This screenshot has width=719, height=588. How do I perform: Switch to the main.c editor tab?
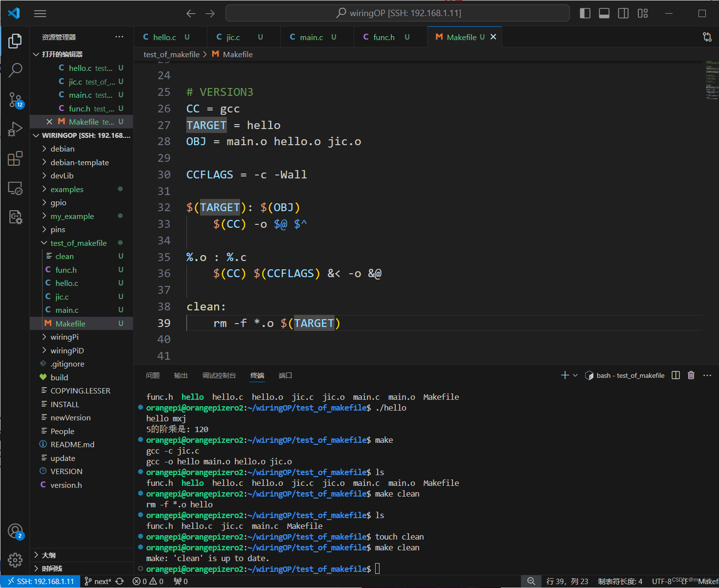pyautogui.click(x=317, y=37)
